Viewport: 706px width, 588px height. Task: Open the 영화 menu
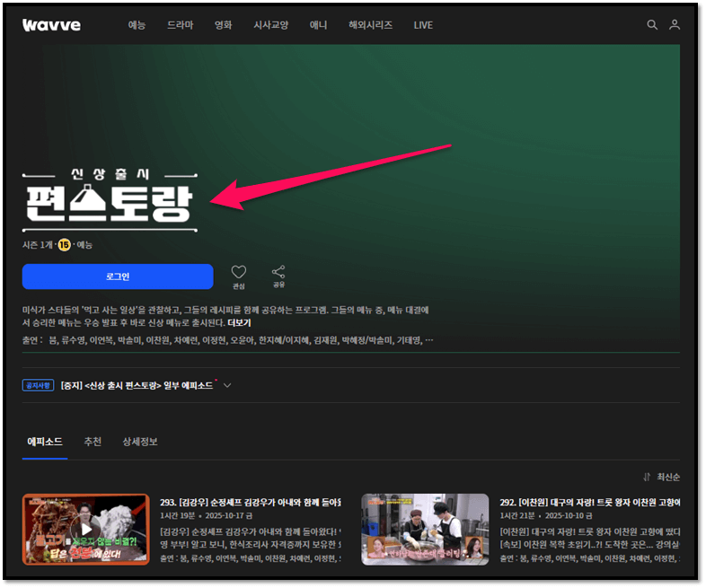224,25
